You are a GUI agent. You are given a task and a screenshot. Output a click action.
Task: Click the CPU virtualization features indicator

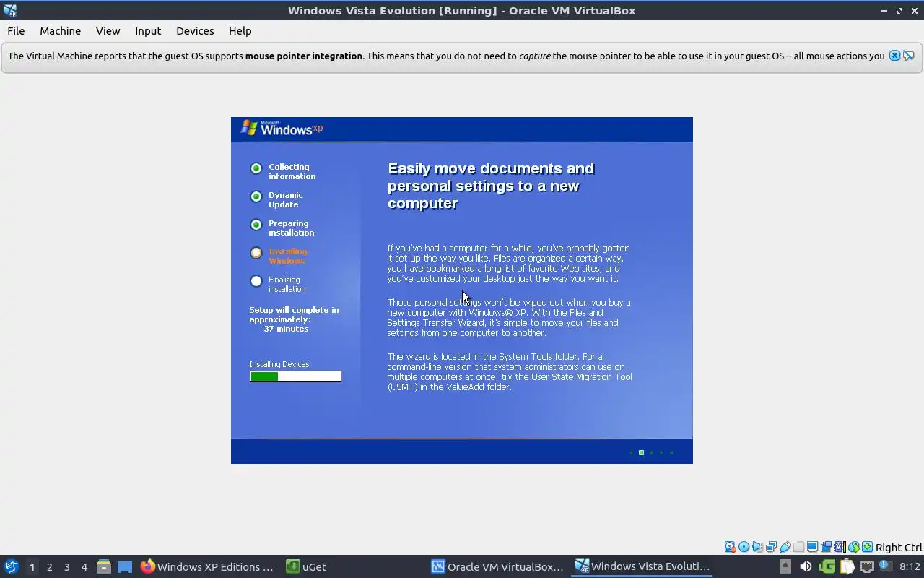click(x=840, y=547)
